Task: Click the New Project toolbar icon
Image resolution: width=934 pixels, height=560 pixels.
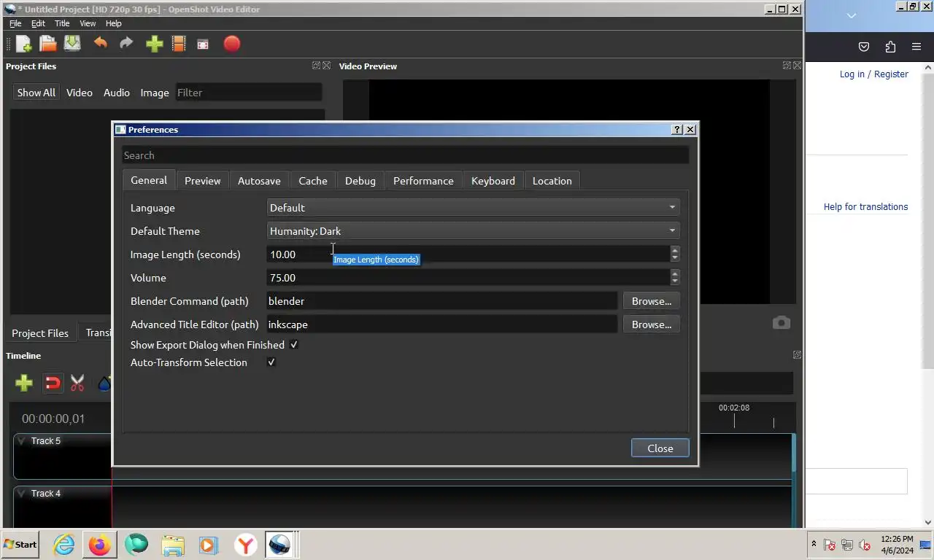Action: (x=23, y=44)
